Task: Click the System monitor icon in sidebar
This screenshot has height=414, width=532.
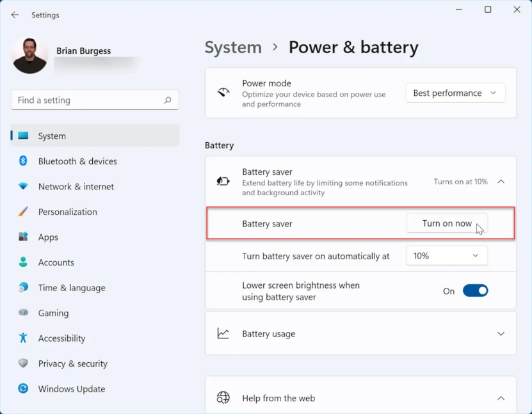Action: point(23,136)
